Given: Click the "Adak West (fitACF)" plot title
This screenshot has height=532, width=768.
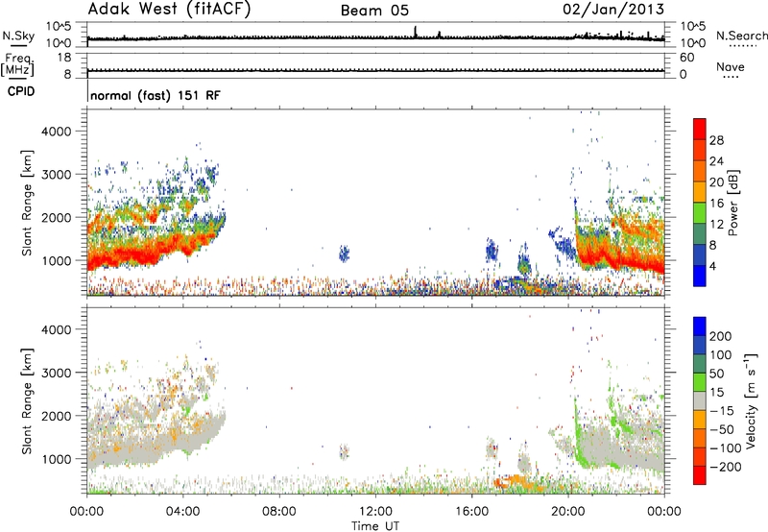Looking at the screenshot, I should [169, 10].
